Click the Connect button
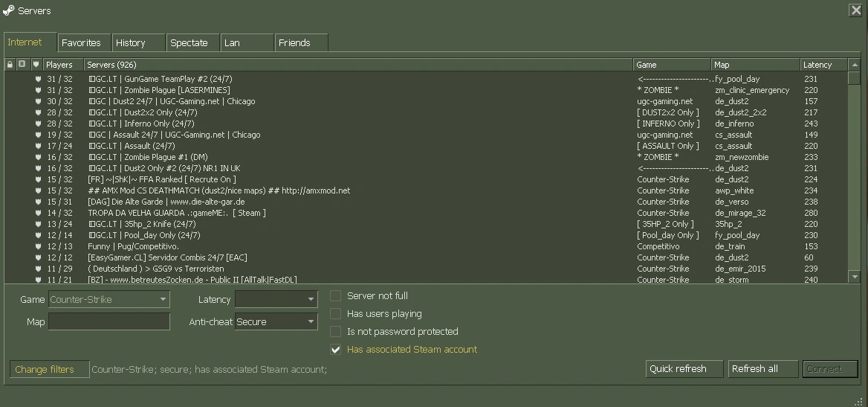The width and height of the screenshot is (868, 407). [x=830, y=369]
